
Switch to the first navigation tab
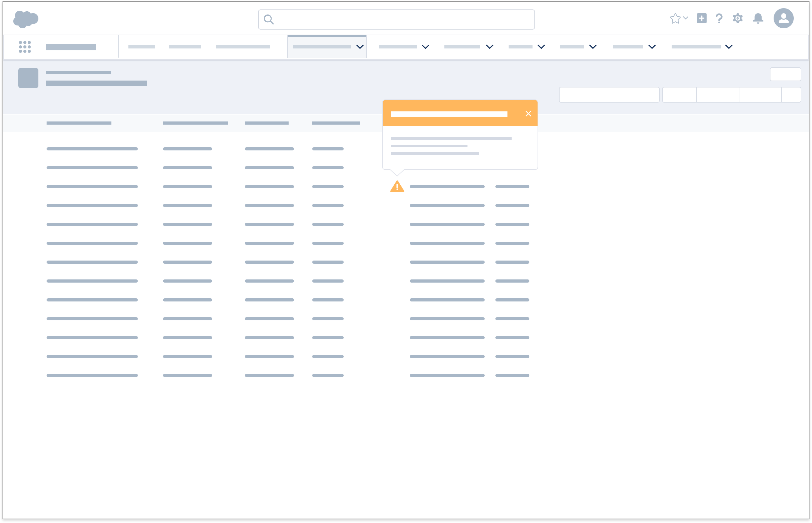[x=141, y=47]
